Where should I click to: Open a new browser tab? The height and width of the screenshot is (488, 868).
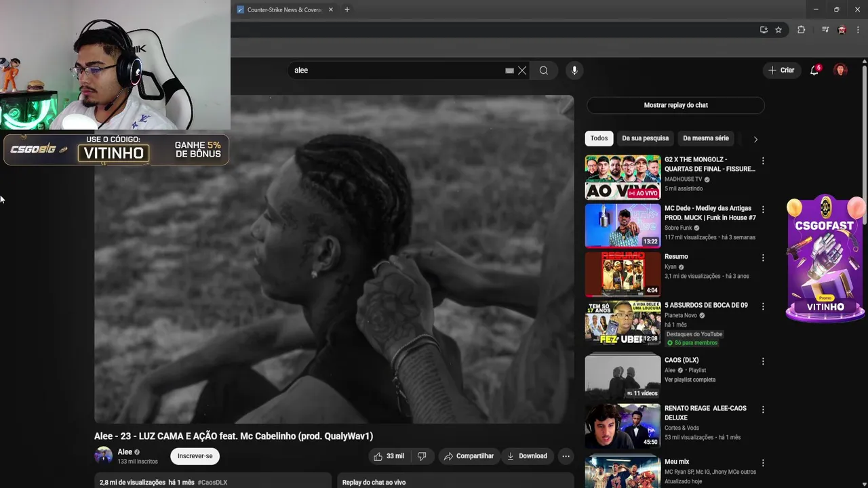pos(347,9)
